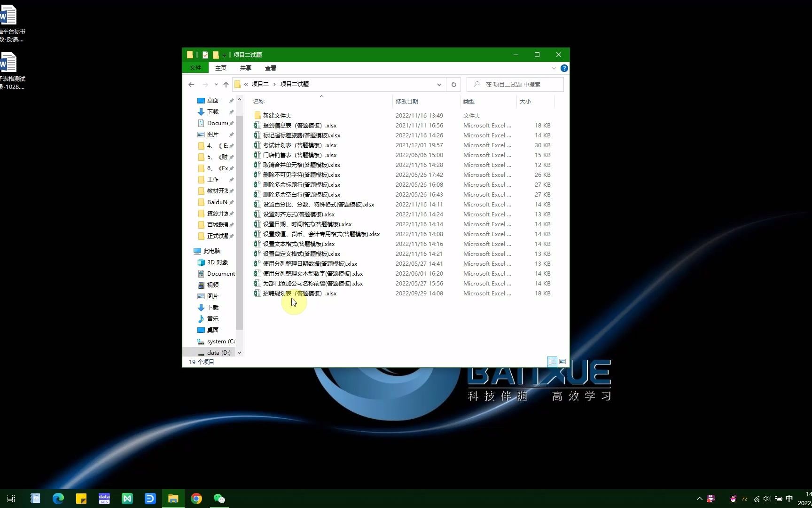
Task: Select 删除不可见字符(答题模板).xlsx file
Action: click(302, 175)
